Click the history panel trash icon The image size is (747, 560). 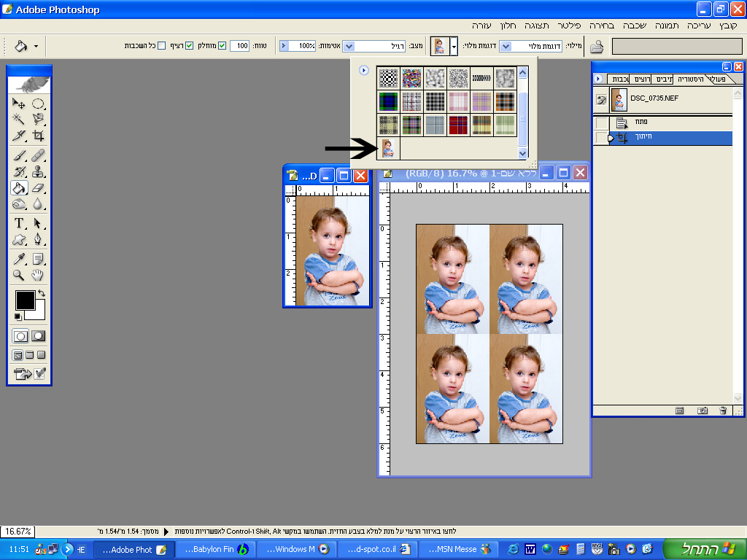coord(723,411)
